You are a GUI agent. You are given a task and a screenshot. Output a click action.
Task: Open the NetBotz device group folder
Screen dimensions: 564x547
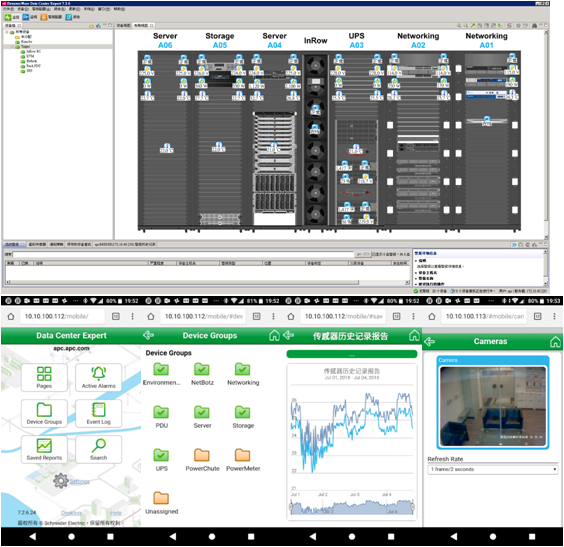pyautogui.click(x=202, y=374)
